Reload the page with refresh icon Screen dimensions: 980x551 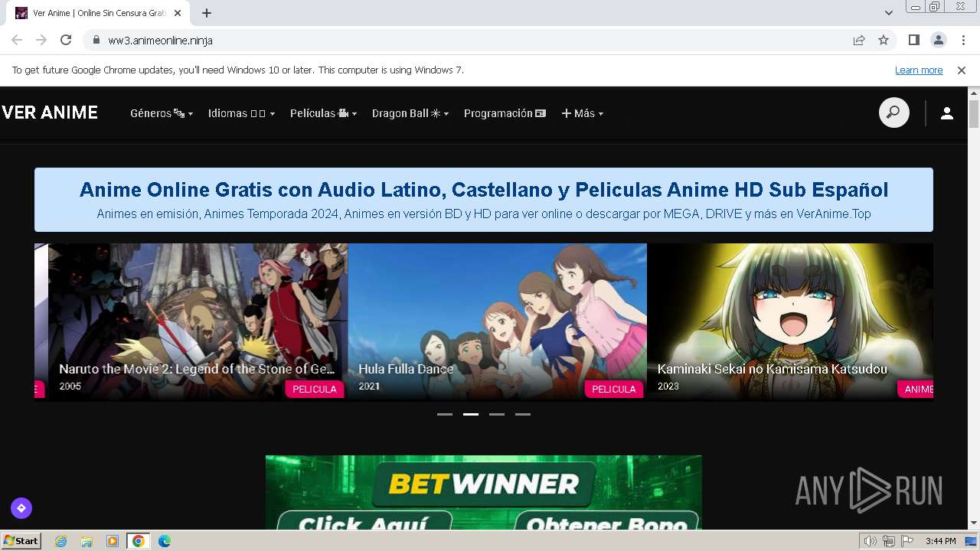coord(66,40)
